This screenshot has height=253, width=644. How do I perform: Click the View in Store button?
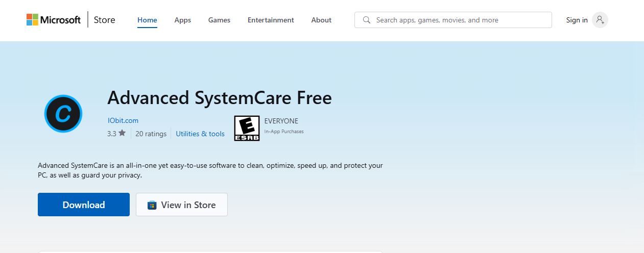(x=182, y=205)
